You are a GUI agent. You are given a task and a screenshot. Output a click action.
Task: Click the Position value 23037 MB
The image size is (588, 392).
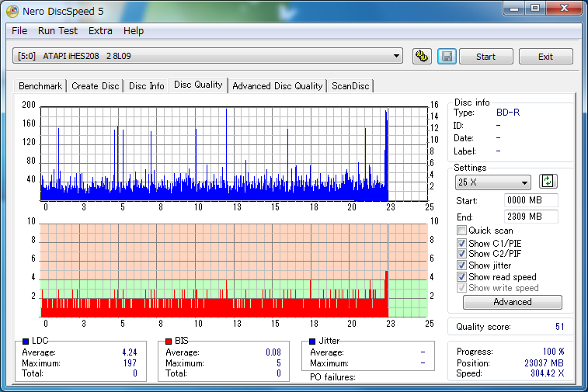click(544, 363)
